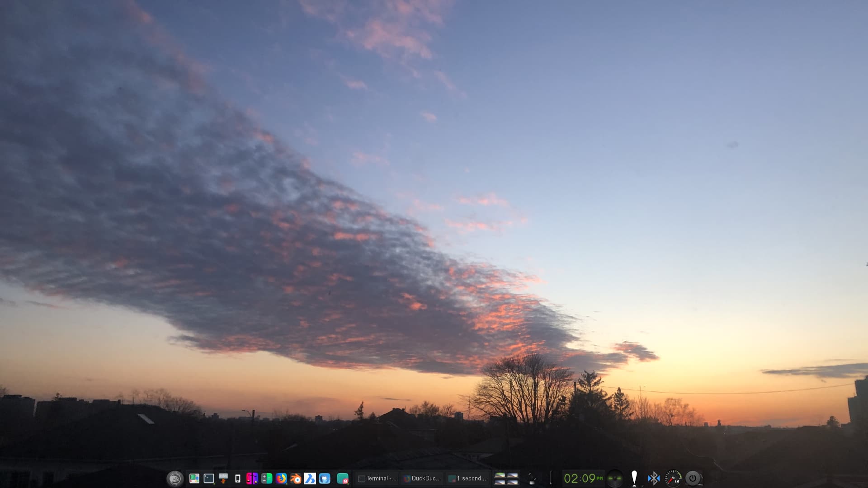Open Firefox from the dock
Viewport: 868px width, 488px height.
point(281,479)
